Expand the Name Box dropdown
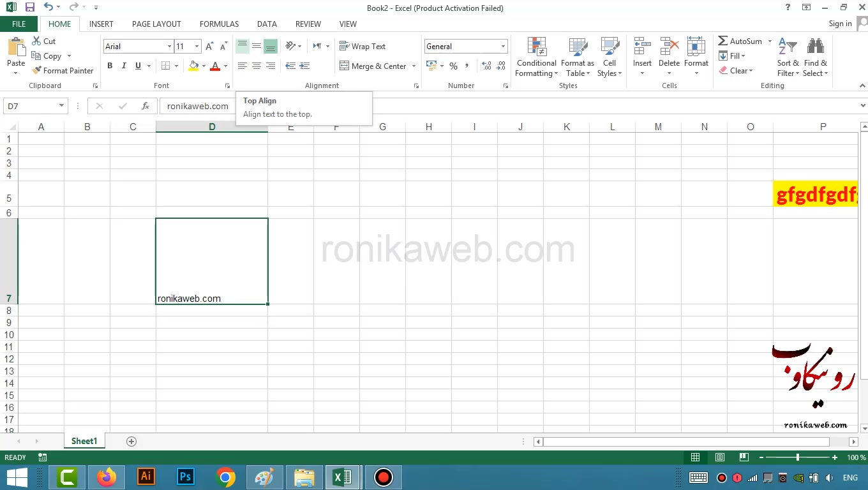 61,107
